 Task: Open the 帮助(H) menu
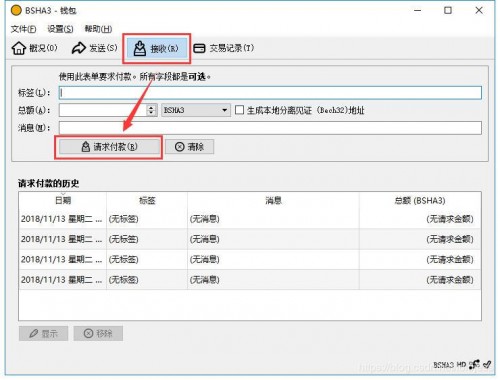[x=98, y=29]
